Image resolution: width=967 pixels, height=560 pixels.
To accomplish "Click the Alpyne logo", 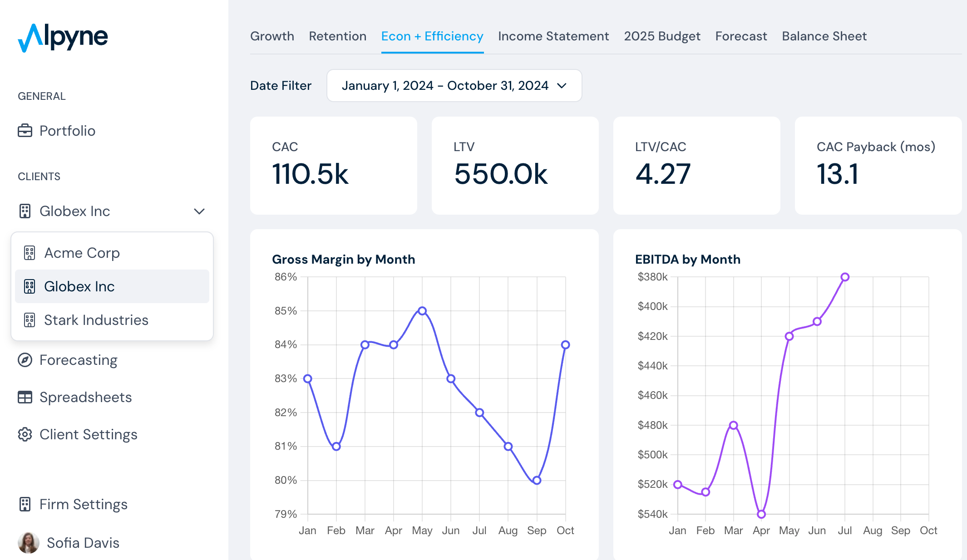I will tap(63, 37).
